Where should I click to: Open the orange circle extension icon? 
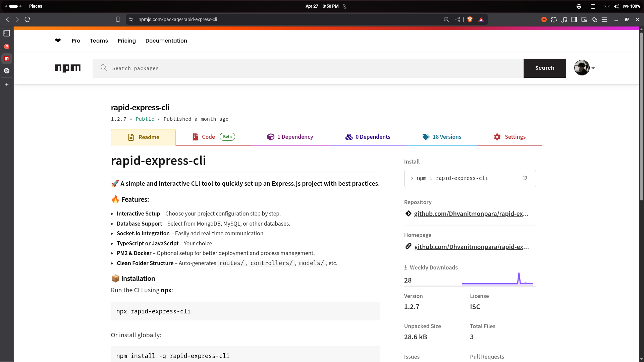[544, 19]
